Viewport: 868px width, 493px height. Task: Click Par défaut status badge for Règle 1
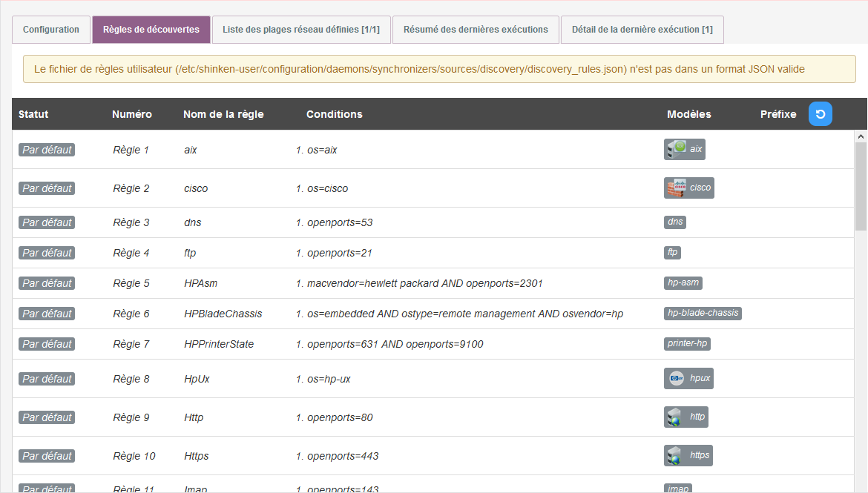[x=47, y=150]
